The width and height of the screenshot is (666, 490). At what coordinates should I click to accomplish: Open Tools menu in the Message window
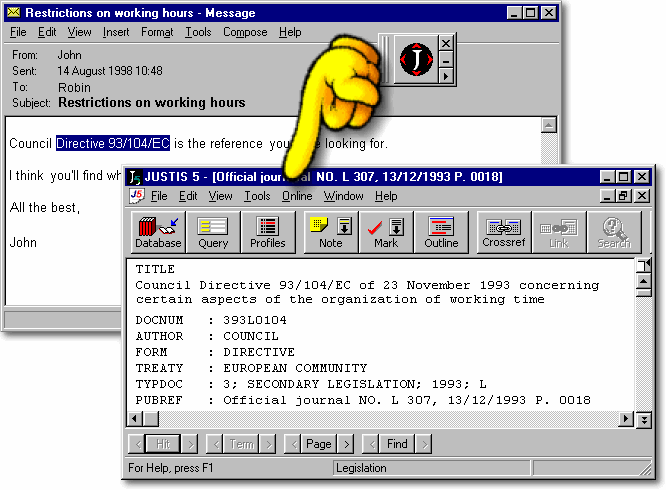point(198,32)
